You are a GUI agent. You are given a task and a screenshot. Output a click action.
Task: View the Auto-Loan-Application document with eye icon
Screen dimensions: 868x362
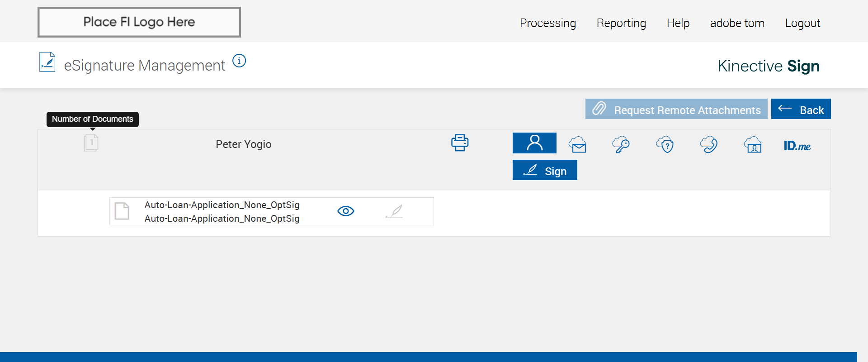pyautogui.click(x=346, y=211)
